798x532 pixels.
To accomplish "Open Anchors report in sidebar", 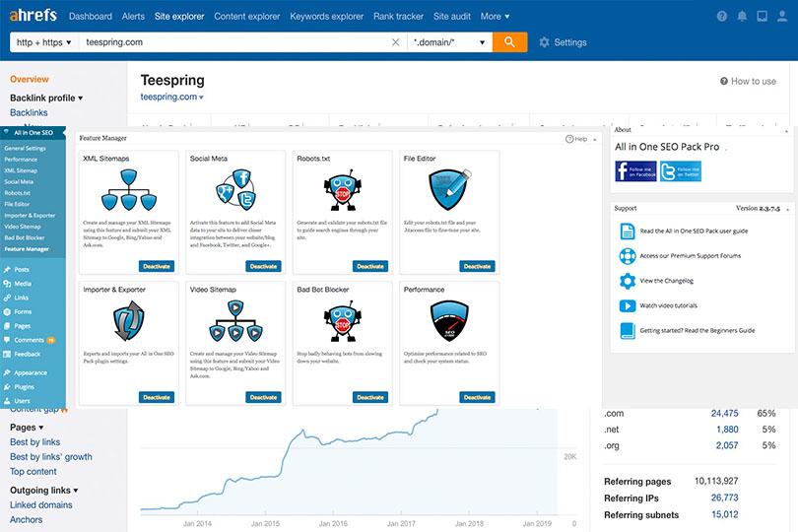I will [26, 520].
